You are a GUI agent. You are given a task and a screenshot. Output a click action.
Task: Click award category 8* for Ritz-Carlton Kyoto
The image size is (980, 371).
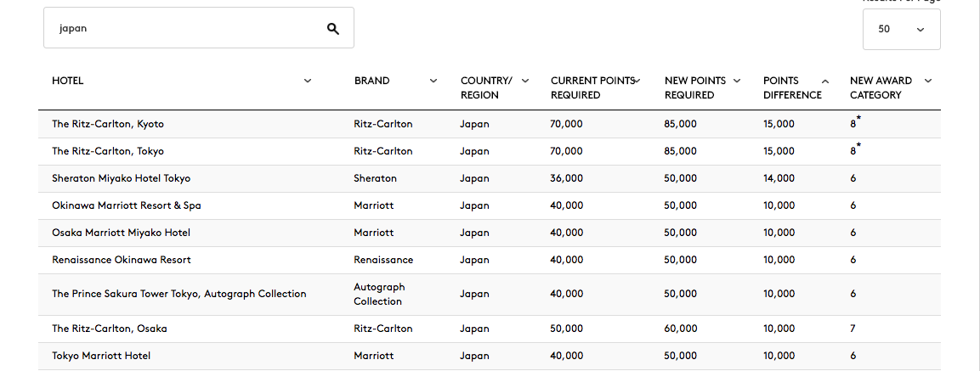856,122
